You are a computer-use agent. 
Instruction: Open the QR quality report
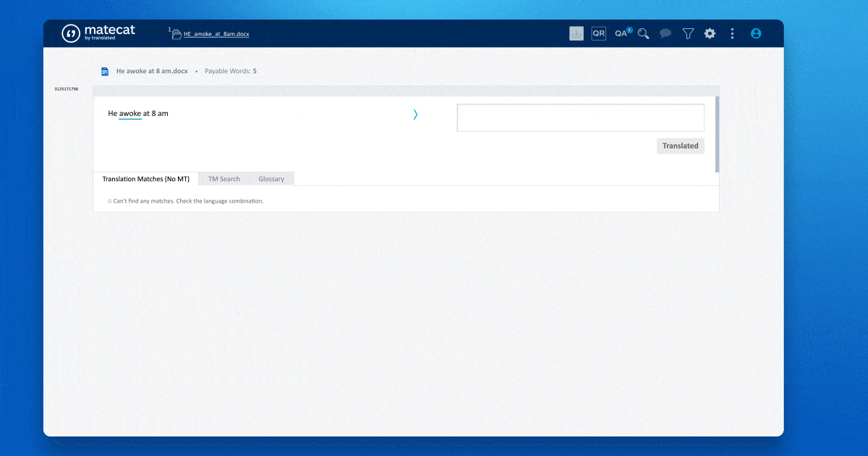(x=598, y=33)
